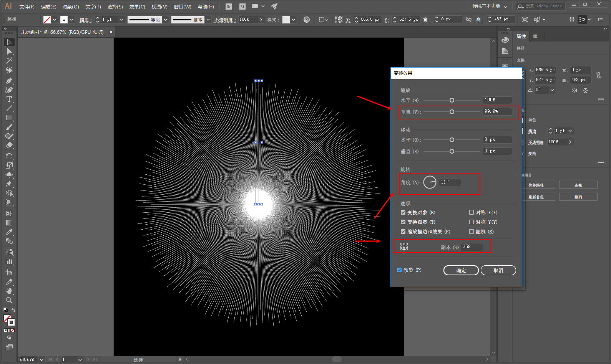This screenshot has height=364, width=611.
Task: Select the Eraser tool
Action: click(x=9, y=146)
